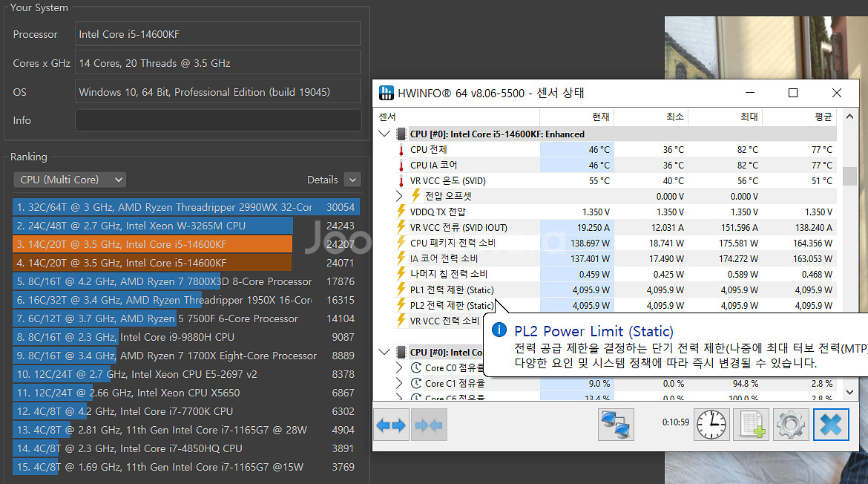This screenshot has width=868, height=484.
Task: Click the 최대 column header
Action: click(725, 117)
